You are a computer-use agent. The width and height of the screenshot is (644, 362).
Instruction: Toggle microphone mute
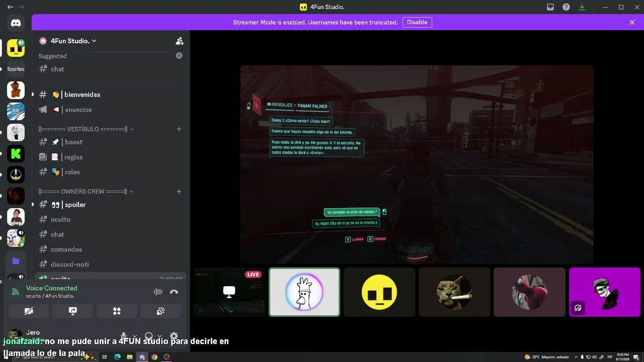click(x=124, y=336)
